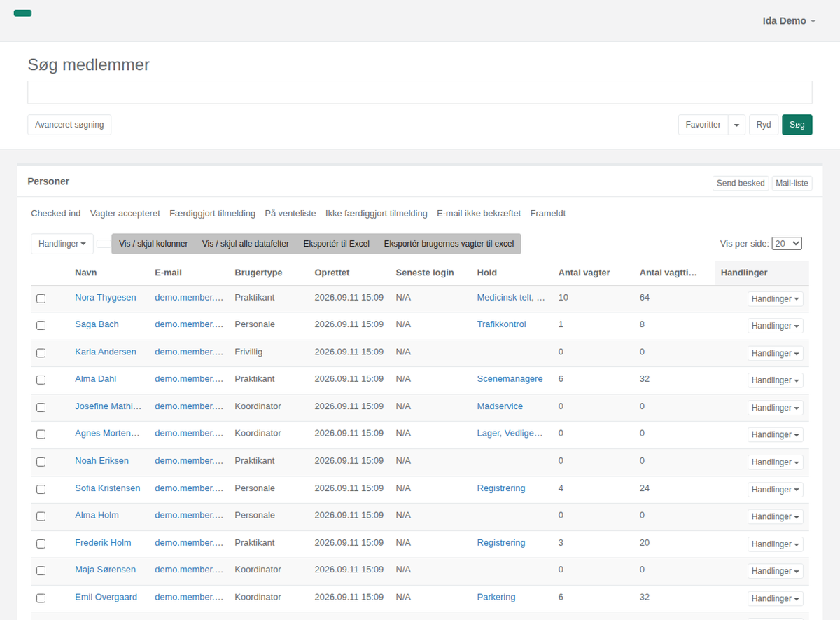The image size is (840, 620).
Task: Open Handlinger dropdown in Nora Thygesen row
Action: coord(775,299)
